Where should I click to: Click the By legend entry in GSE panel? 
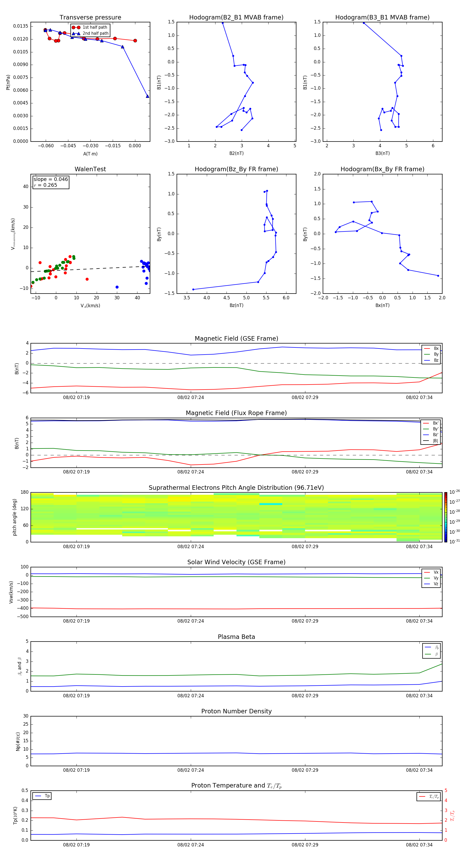click(x=431, y=354)
